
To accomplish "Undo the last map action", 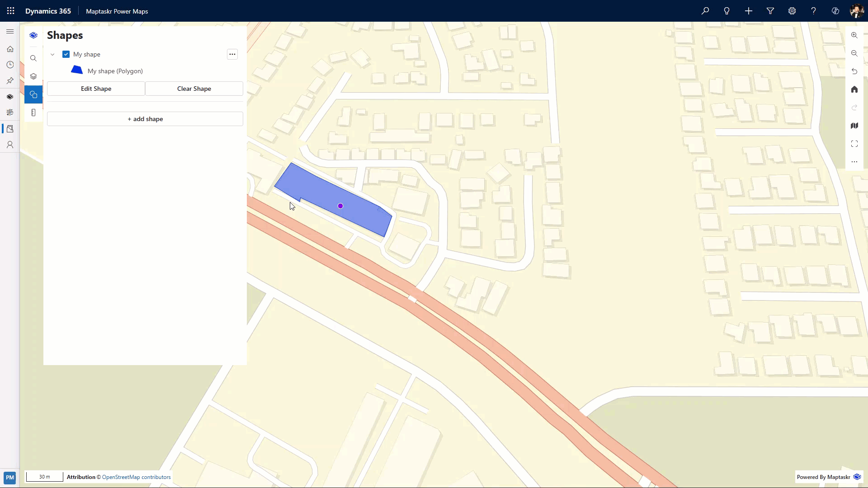I will pos(854,71).
